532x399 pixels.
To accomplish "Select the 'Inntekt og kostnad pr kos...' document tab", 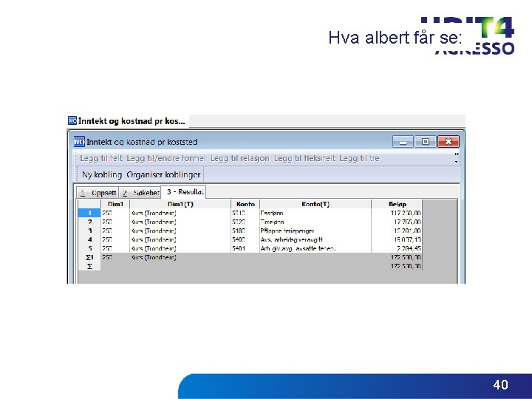I will [x=128, y=120].
